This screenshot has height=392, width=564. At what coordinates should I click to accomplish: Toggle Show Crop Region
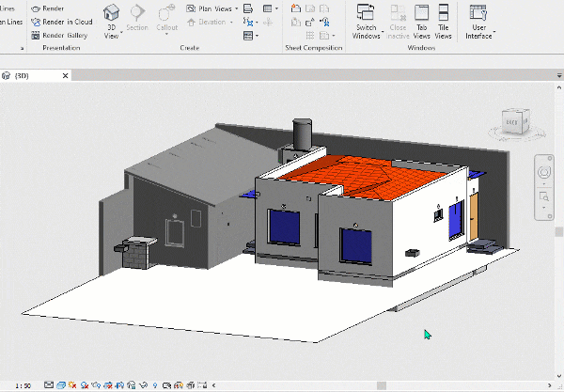(119, 385)
